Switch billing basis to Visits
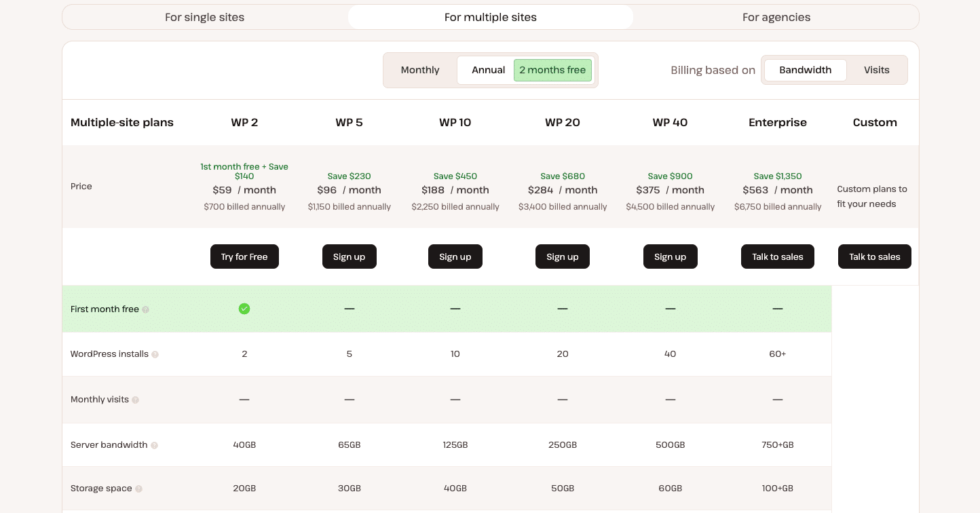980x513 pixels. coord(877,70)
